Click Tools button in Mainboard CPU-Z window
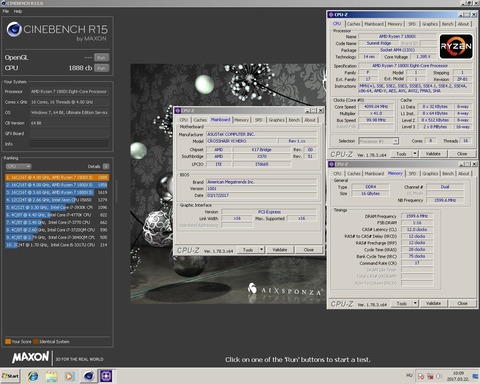This screenshot has width=480, height=384. 248,250
